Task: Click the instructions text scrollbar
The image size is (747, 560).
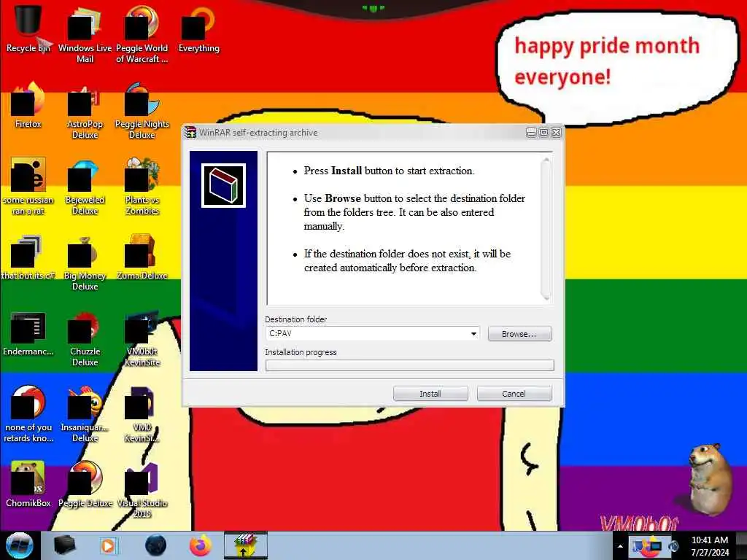Action: pyautogui.click(x=546, y=228)
